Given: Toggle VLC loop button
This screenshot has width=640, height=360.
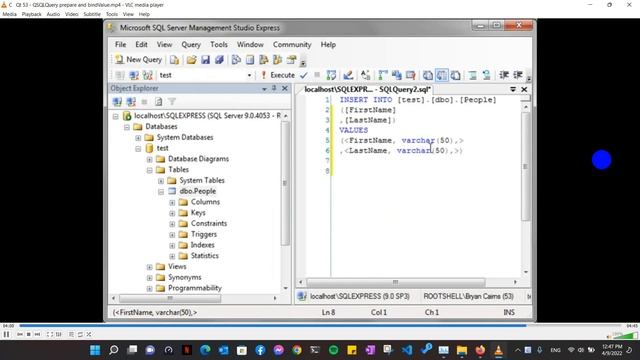Looking at the screenshot, I should [x=80, y=334].
